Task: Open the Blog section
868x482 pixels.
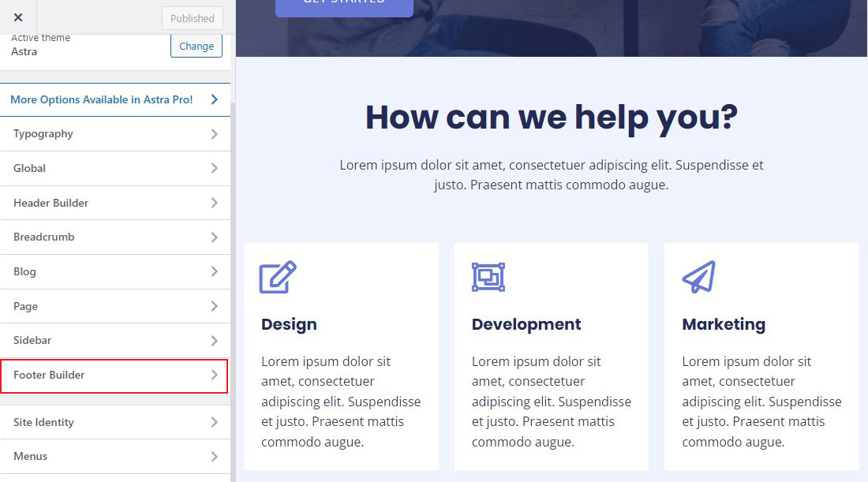Action: [114, 271]
